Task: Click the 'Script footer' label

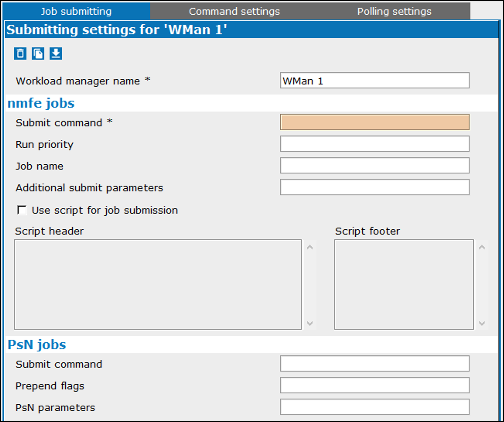Action: click(x=367, y=231)
